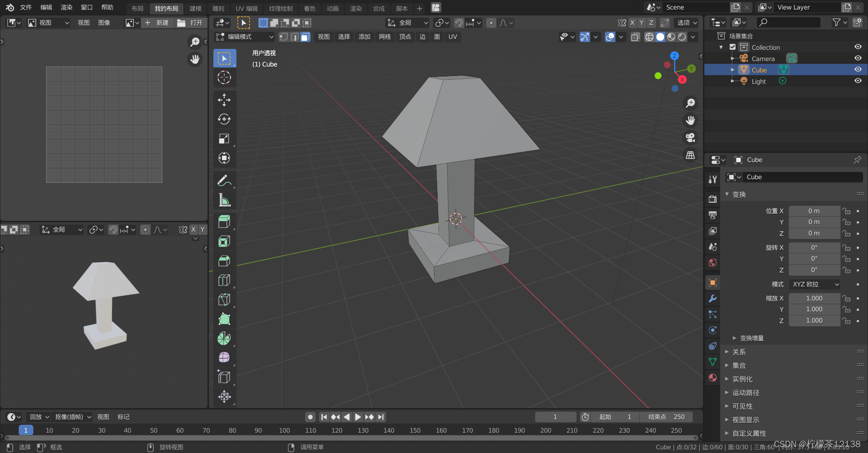Switch to rendered viewport shading
868x453 pixels.
coord(682,37)
